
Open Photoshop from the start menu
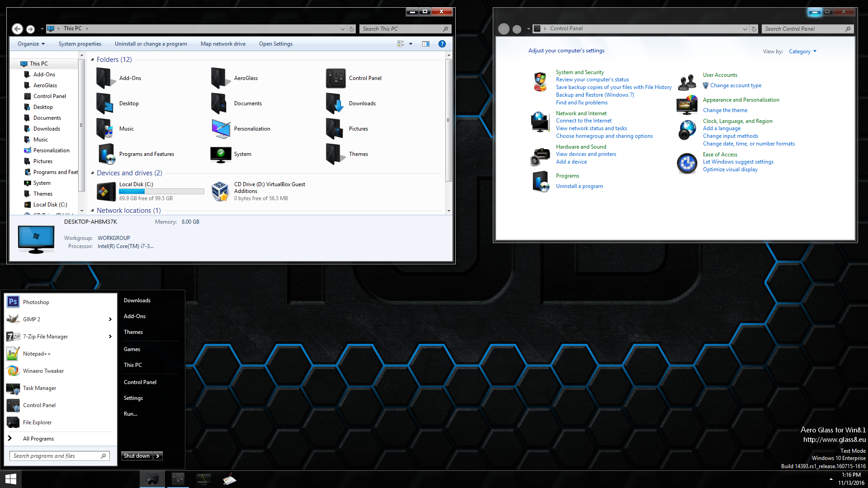point(61,302)
